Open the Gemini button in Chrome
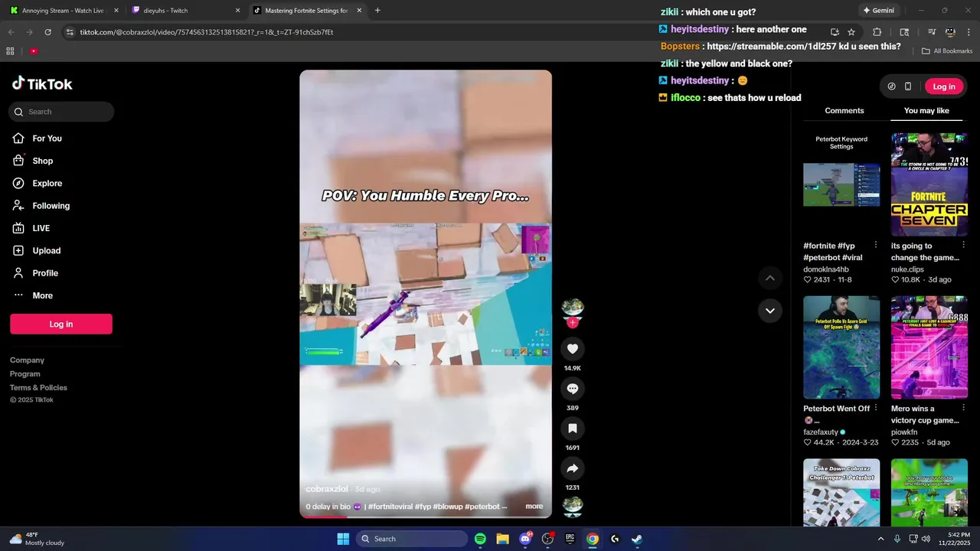Screen dimensions: 980x551 coord(879,11)
